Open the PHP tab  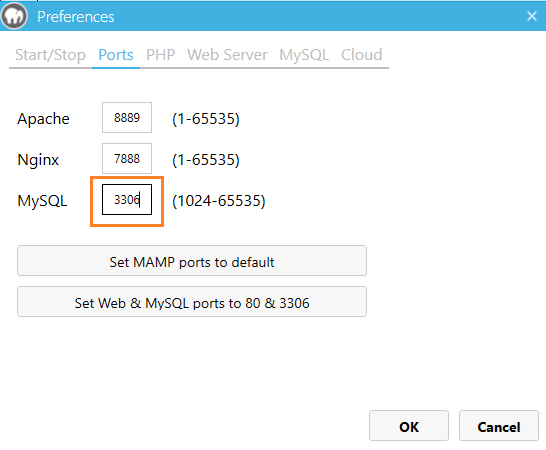161,55
